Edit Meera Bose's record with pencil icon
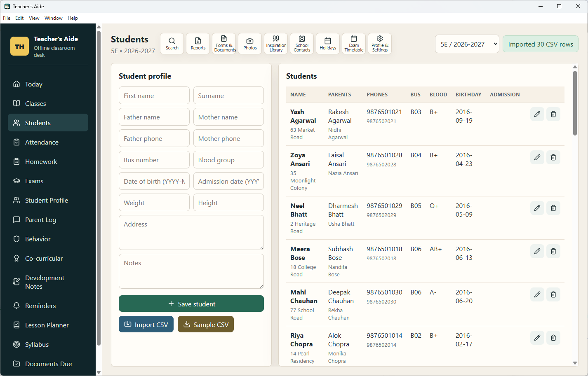The width and height of the screenshot is (588, 376). click(537, 251)
